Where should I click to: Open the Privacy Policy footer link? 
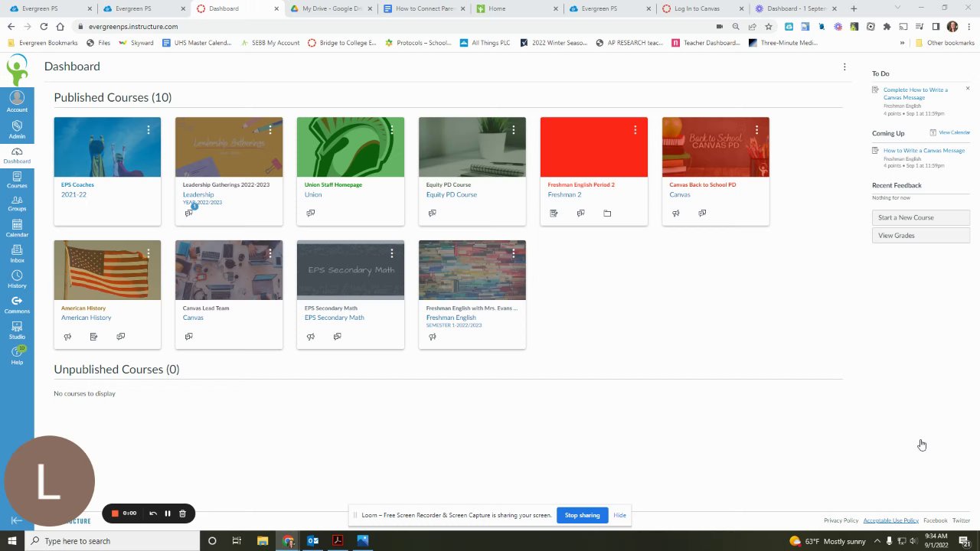841,520
